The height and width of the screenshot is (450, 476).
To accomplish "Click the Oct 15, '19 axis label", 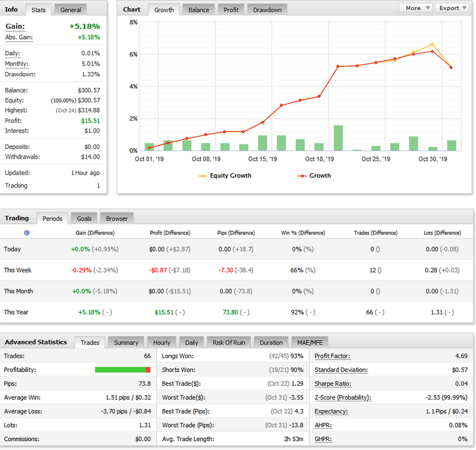I will [x=263, y=159].
